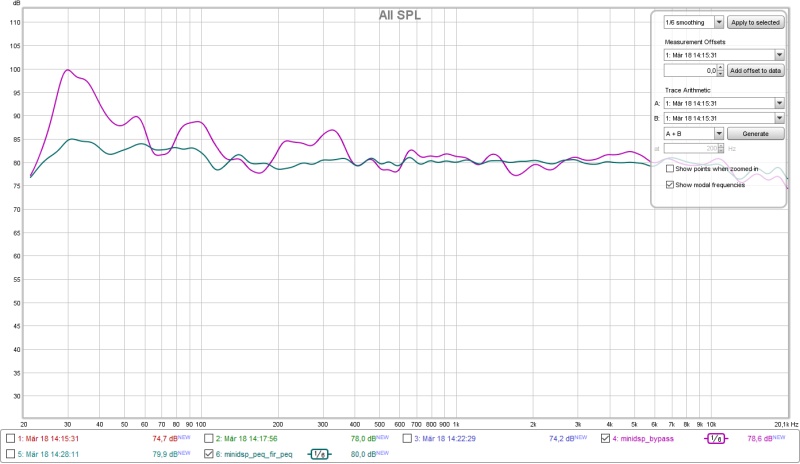Viewport: 800px width, 464px height.
Task: Click the NEW marker beside 78,6 dB
Action: (789, 438)
